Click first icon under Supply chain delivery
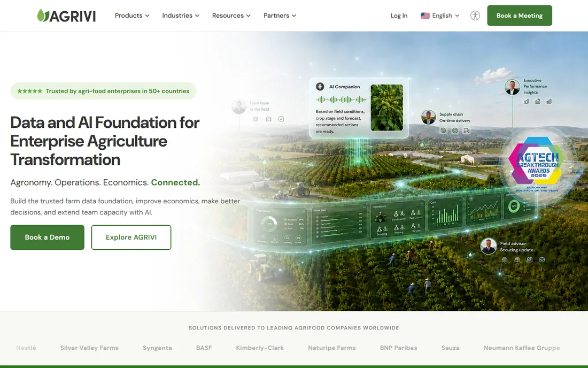 443,130
